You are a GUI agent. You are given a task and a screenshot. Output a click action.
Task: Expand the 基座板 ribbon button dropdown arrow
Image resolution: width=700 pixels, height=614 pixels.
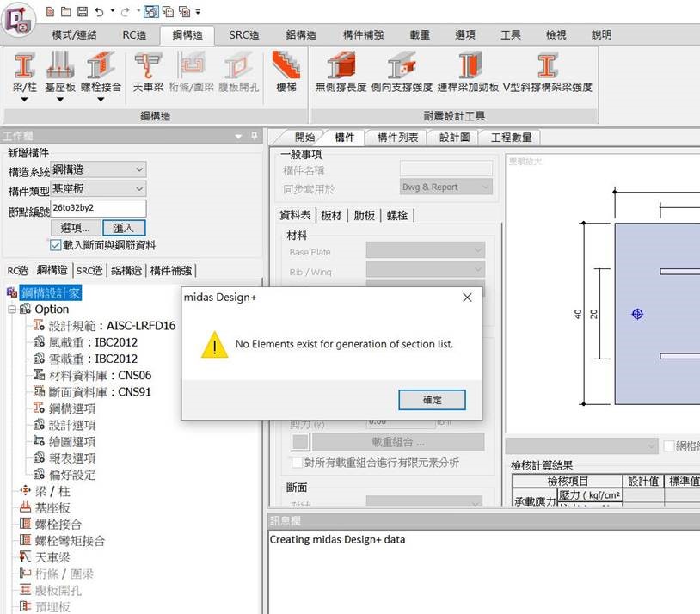coord(60,100)
